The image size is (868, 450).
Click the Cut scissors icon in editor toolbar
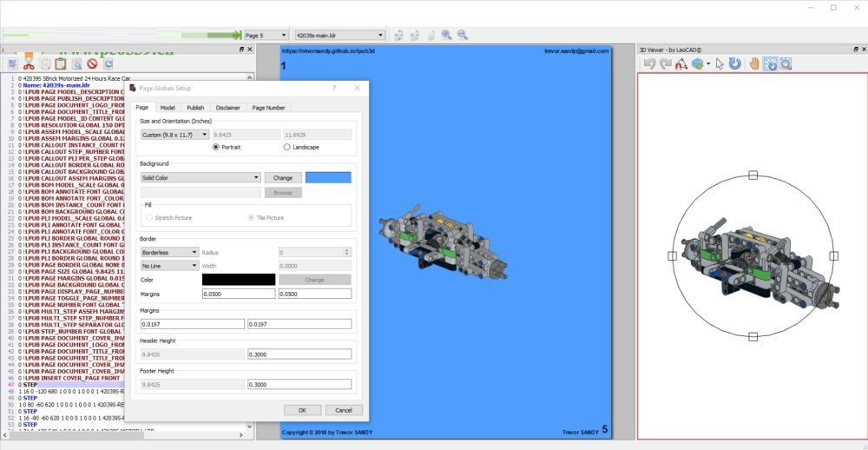tap(29, 64)
